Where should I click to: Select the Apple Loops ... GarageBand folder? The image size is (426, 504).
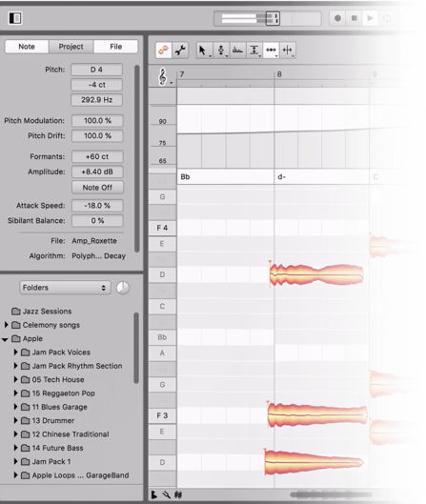click(x=75, y=475)
